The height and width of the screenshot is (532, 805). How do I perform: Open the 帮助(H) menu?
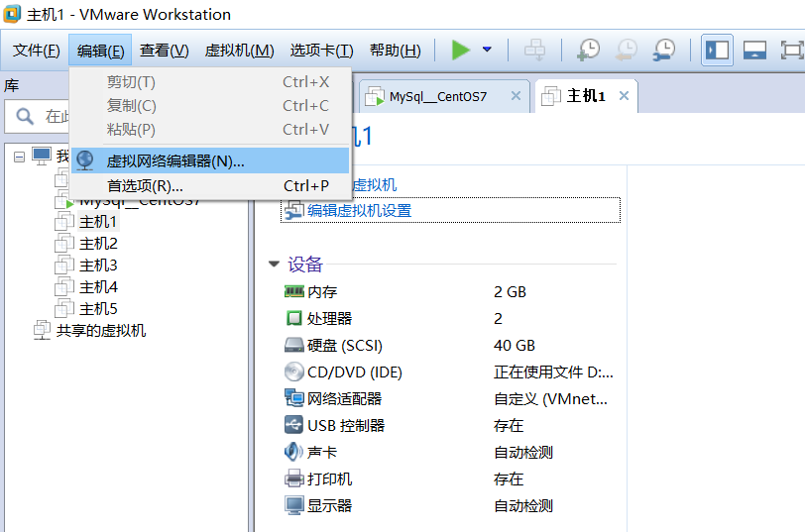coord(395,51)
